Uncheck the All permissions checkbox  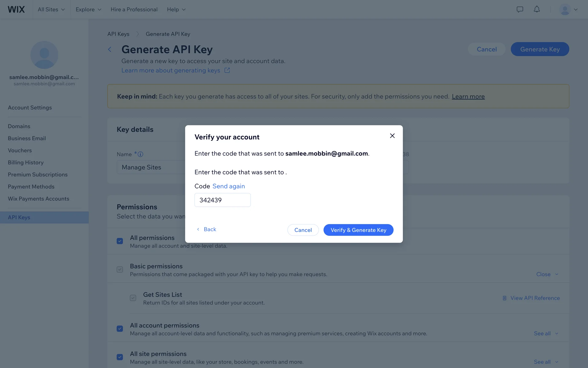point(120,241)
